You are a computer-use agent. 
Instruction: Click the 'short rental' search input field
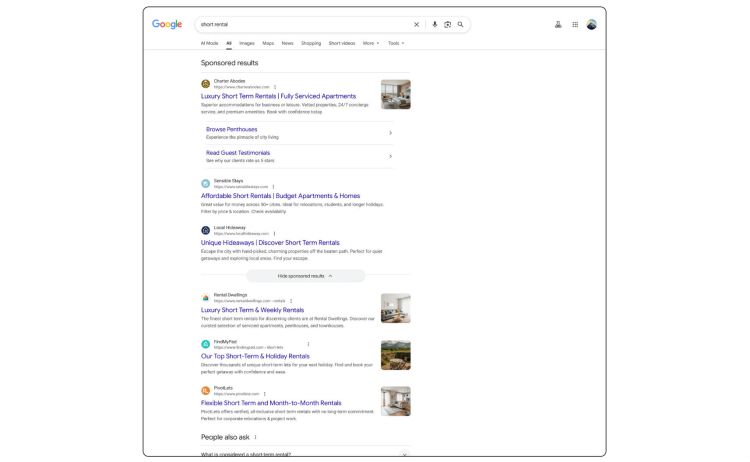pos(300,24)
